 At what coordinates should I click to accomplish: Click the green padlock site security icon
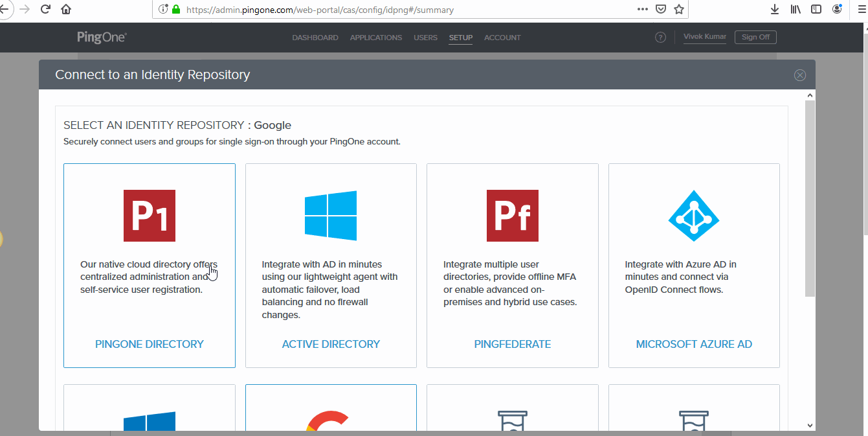(x=175, y=10)
